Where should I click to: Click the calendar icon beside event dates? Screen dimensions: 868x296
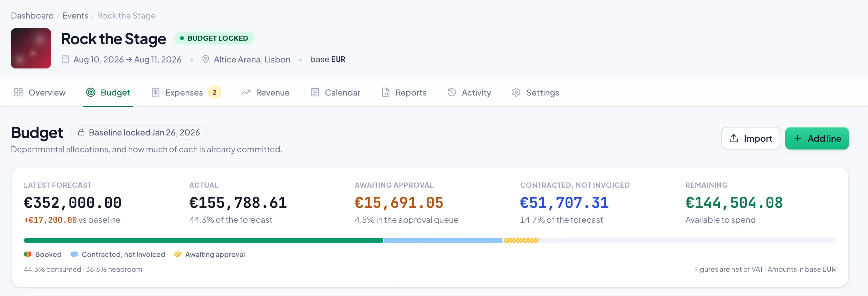pyautogui.click(x=65, y=59)
